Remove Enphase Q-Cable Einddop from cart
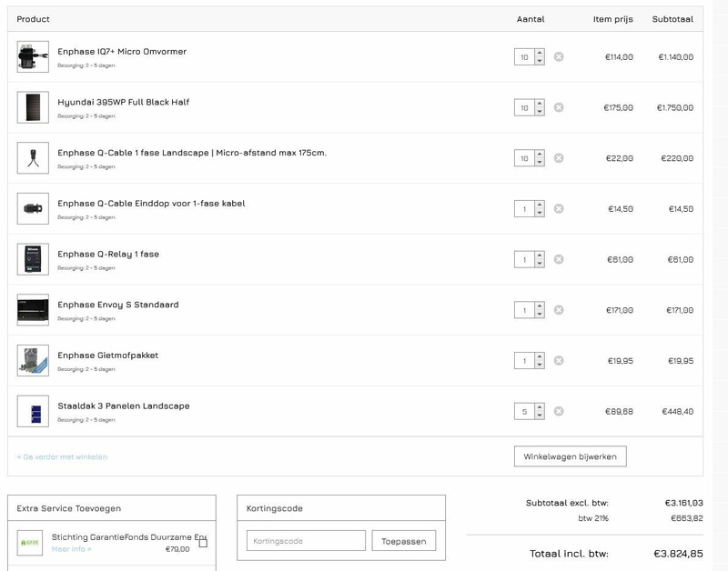728x571 pixels. click(x=559, y=209)
